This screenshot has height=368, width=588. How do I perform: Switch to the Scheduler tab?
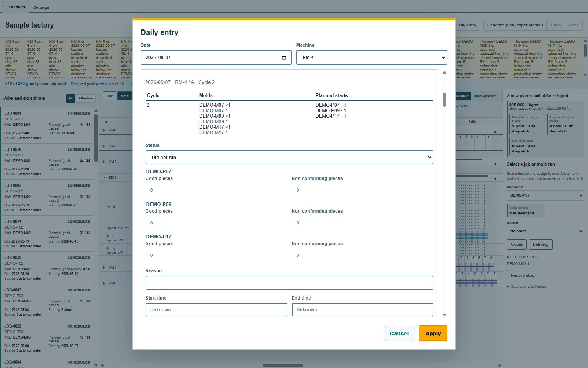tap(16, 7)
